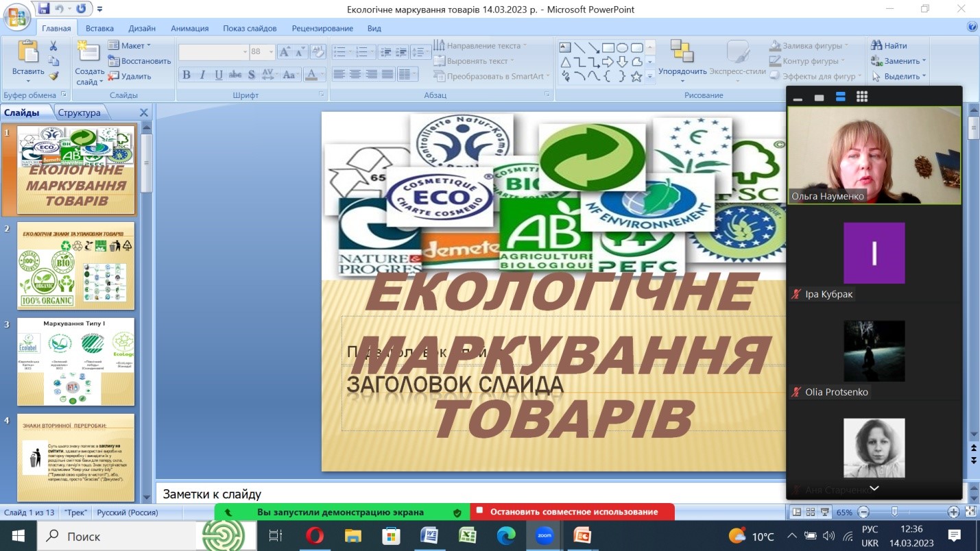Click the decrease font size icon
This screenshot has height=551, width=980.
tap(300, 52)
